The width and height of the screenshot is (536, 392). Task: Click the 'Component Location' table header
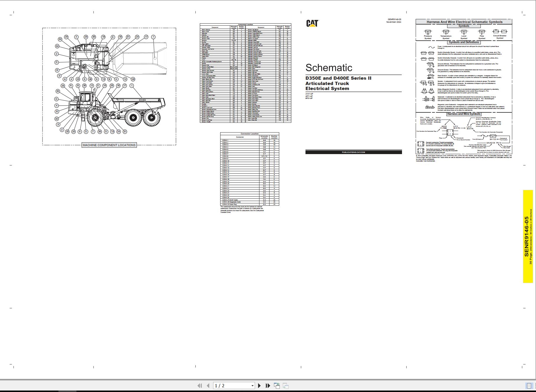point(245,24)
